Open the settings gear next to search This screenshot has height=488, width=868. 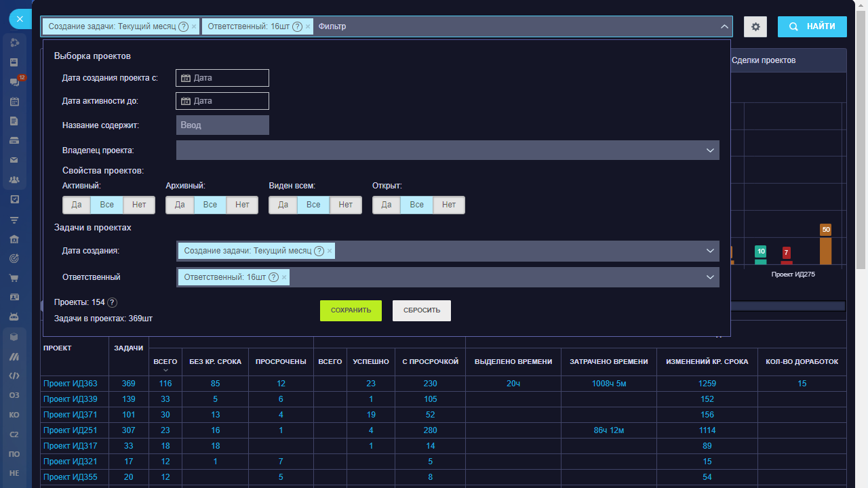755,27
